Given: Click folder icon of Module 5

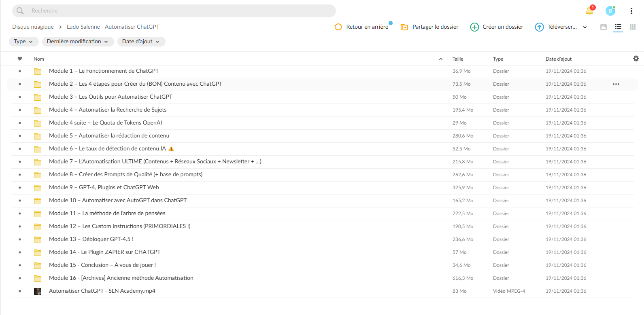Looking at the screenshot, I should (38, 136).
